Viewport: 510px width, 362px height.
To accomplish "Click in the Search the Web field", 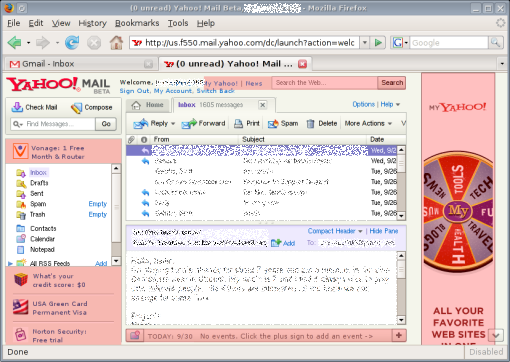I will 325,83.
